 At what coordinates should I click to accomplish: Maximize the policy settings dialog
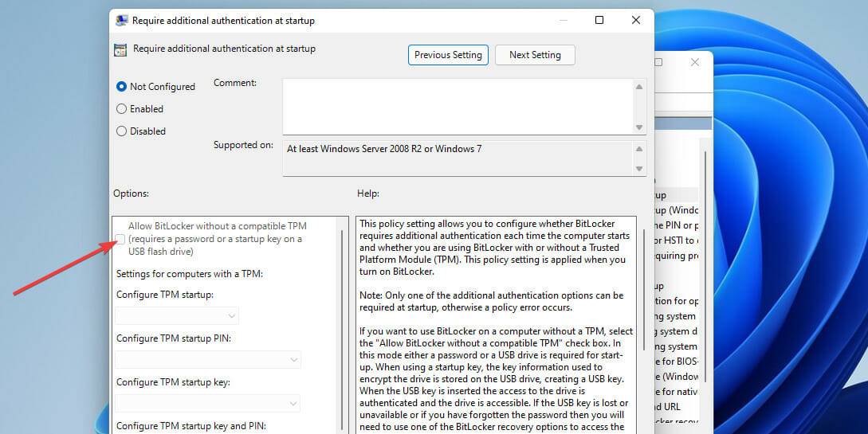pos(599,20)
